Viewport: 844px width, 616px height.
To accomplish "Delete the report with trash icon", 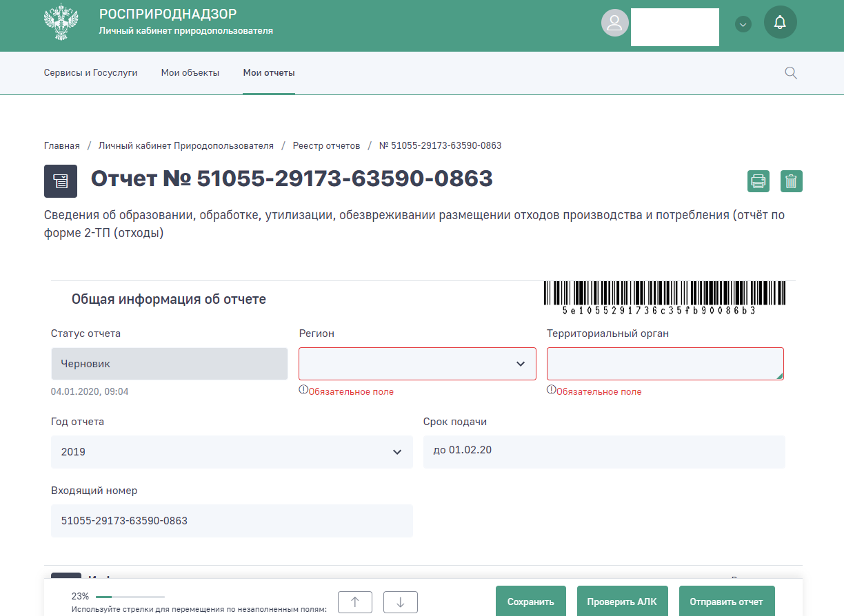I will [791, 181].
